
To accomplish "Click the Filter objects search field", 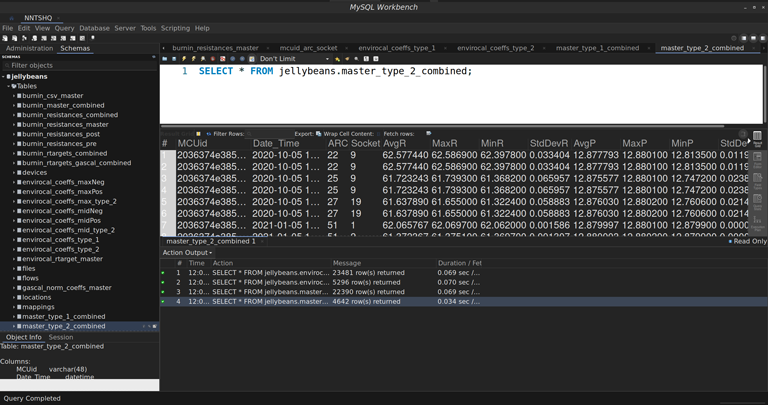I will point(79,65).
